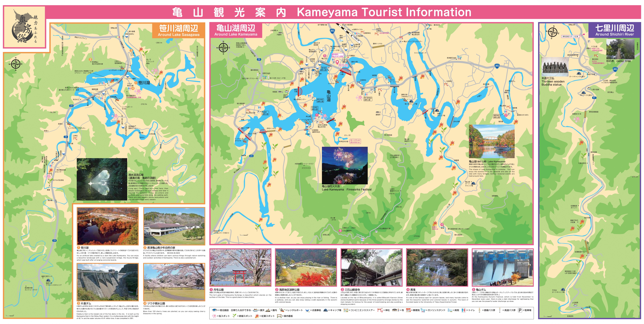The width and height of the screenshot is (644, 324).
Task: Open the ツウタ親水公園 cherry blossom photo
Action: [x=174, y=282]
